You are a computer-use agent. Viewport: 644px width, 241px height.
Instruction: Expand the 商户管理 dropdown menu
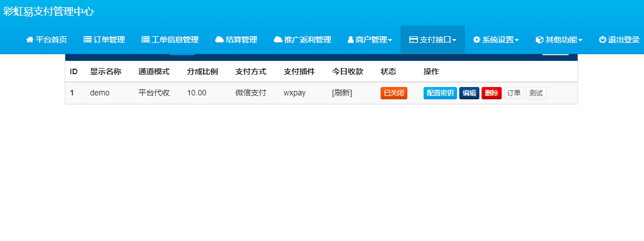click(x=369, y=40)
